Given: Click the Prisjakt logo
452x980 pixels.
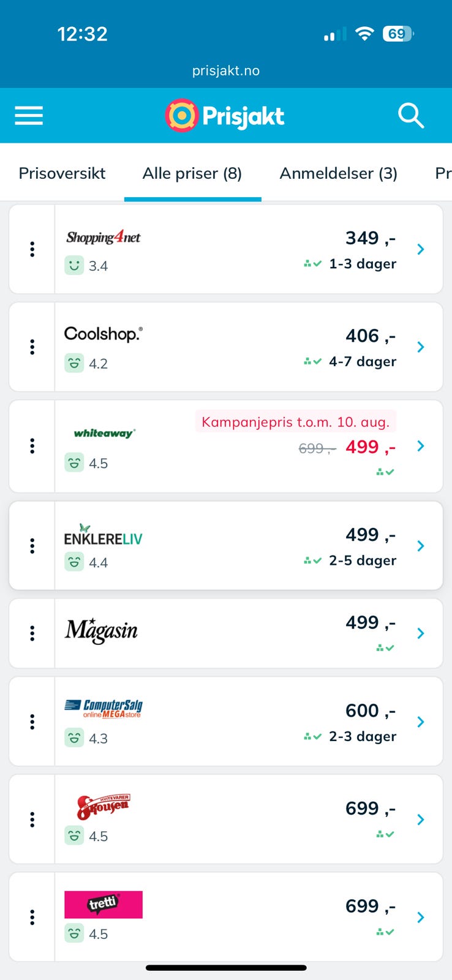Looking at the screenshot, I should pyautogui.click(x=225, y=116).
